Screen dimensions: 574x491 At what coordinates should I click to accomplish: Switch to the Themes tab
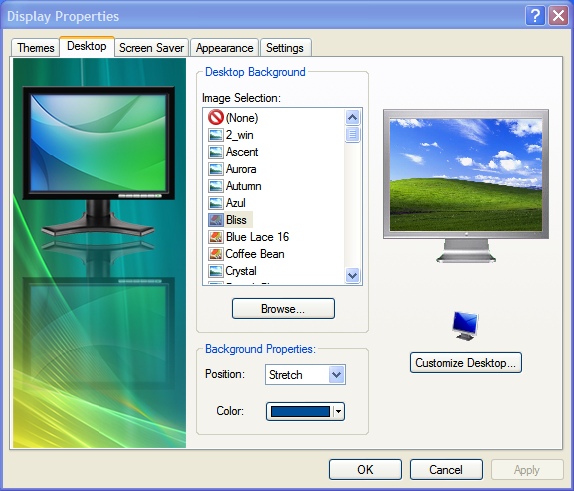36,48
